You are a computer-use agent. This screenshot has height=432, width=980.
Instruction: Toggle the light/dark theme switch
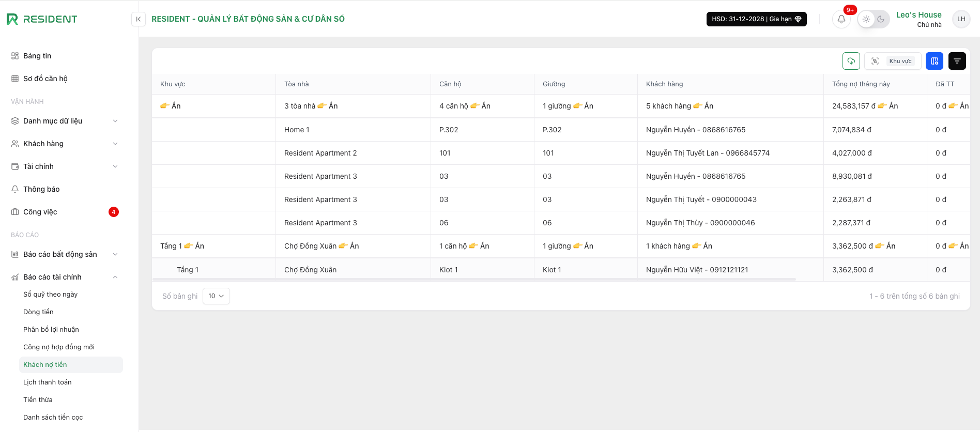874,19
